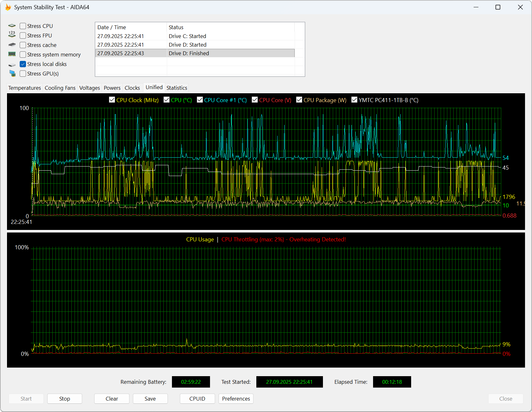Open the Cooling Fans tab
This screenshot has height=412, width=532.
(x=60, y=88)
